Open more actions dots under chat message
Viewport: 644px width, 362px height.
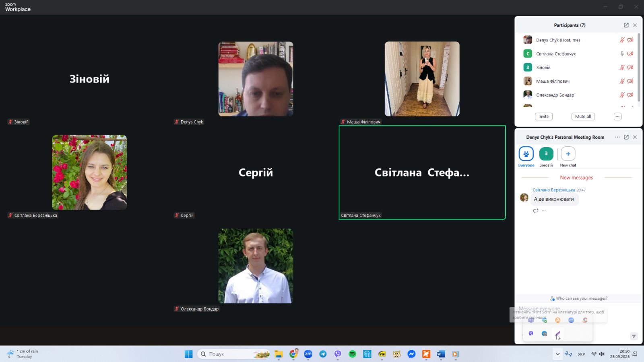(544, 211)
